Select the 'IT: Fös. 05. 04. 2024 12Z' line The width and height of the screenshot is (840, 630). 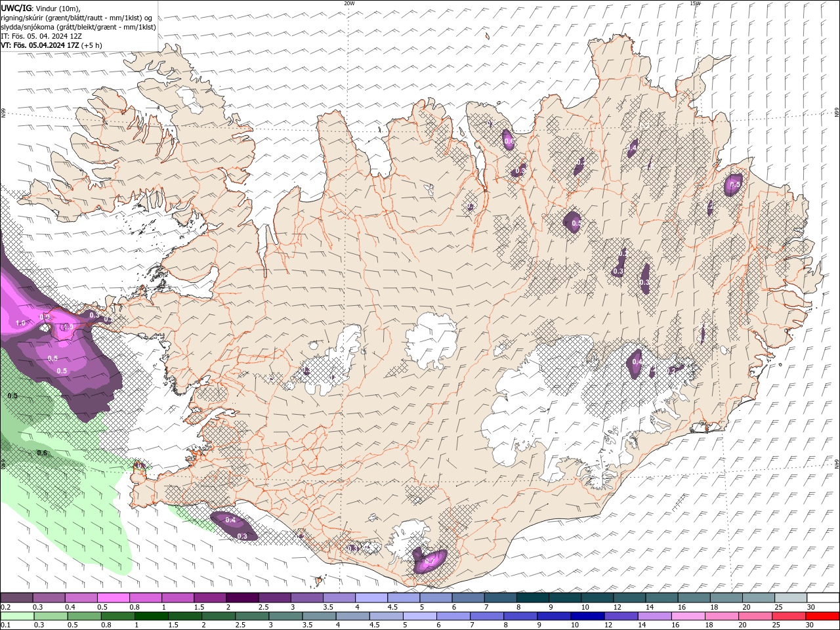[41, 36]
